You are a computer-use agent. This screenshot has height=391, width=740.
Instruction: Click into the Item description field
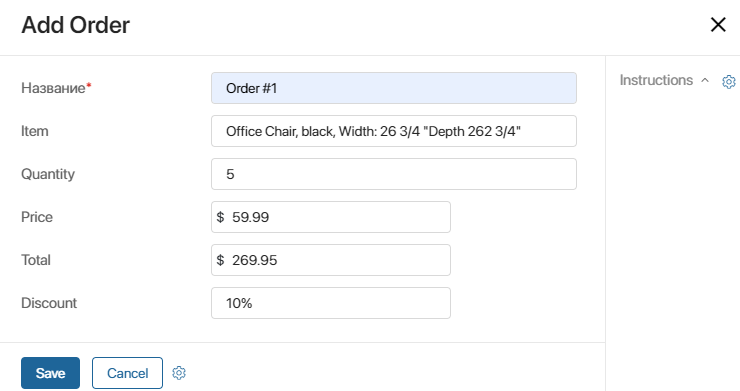coord(394,131)
